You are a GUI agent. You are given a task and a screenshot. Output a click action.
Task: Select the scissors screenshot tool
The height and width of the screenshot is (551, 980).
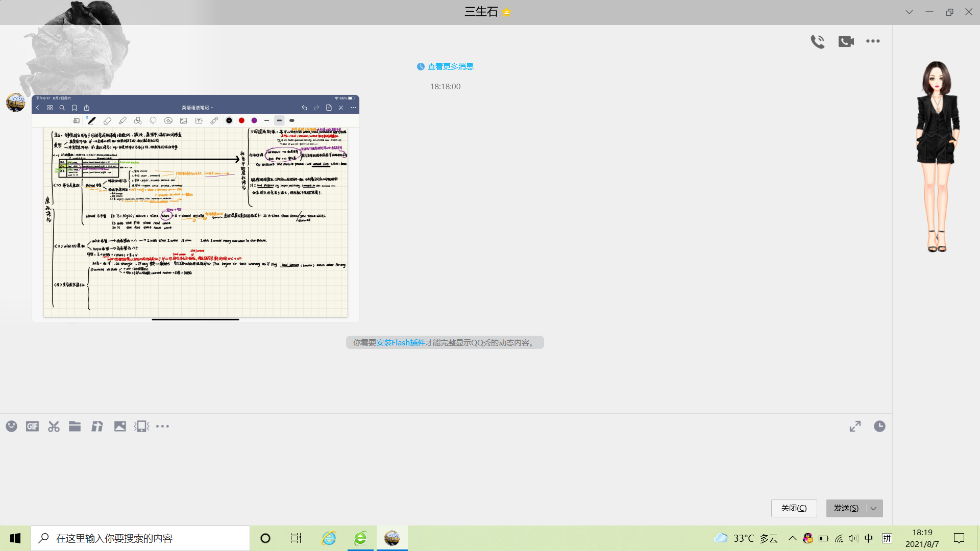(x=54, y=426)
